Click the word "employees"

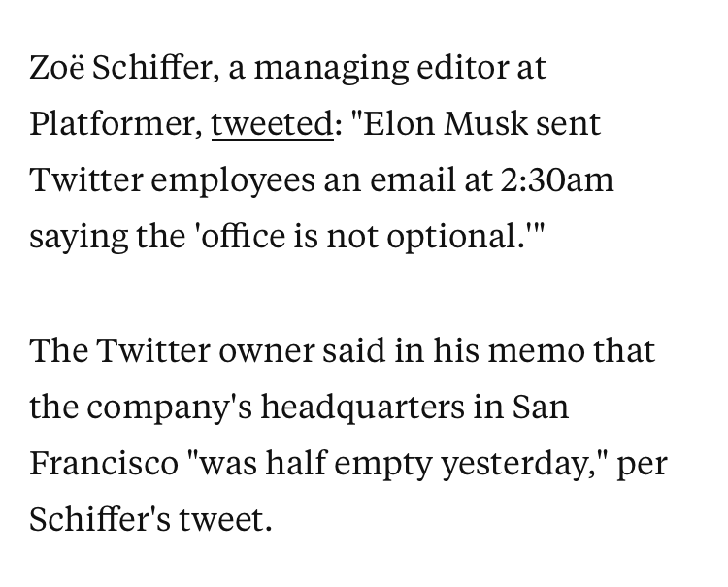click(x=233, y=181)
